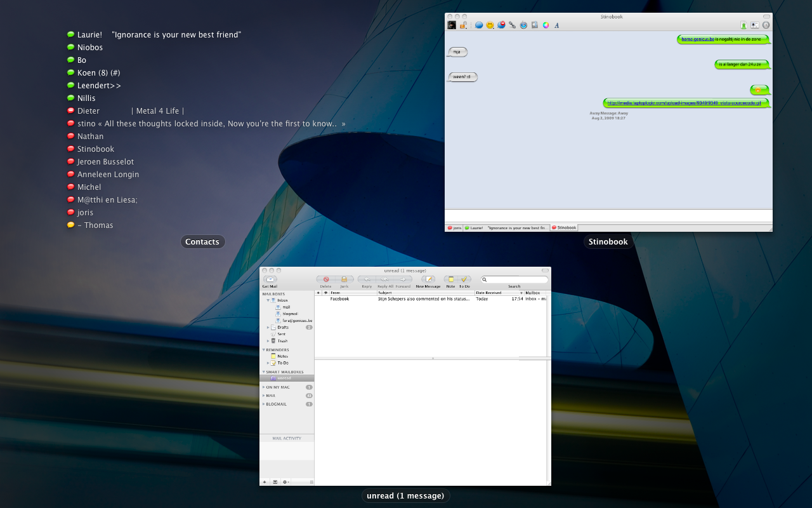Select the Laurie! chat tab
The width and height of the screenshot is (812, 508).
pyautogui.click(x=506, y=228)
